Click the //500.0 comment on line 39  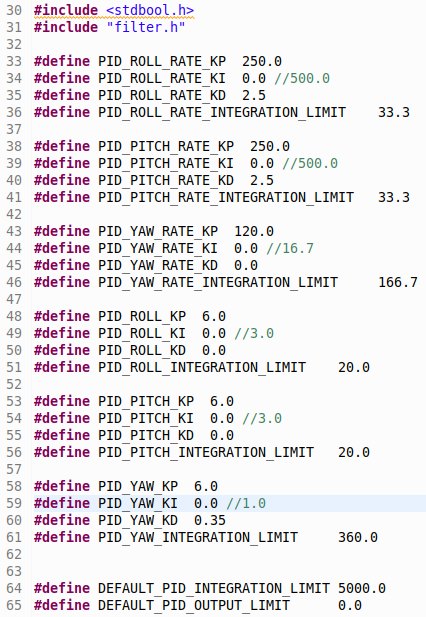[310, 163]
